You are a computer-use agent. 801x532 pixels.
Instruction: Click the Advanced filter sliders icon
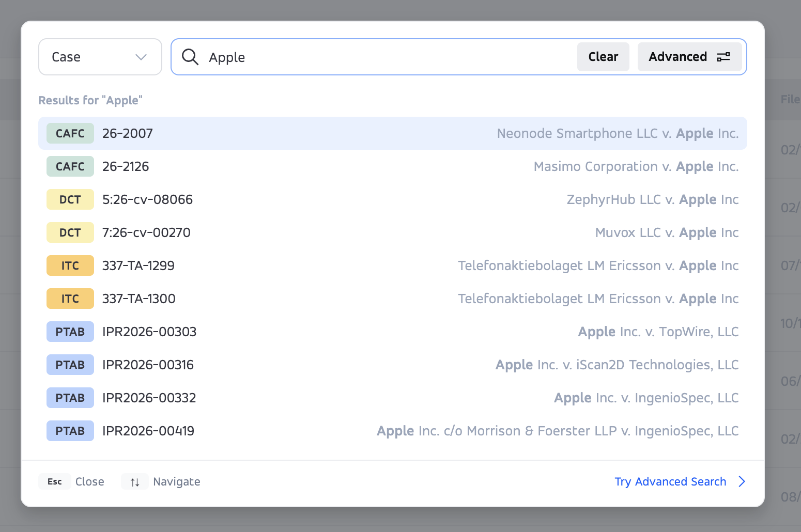pos(723,57)
